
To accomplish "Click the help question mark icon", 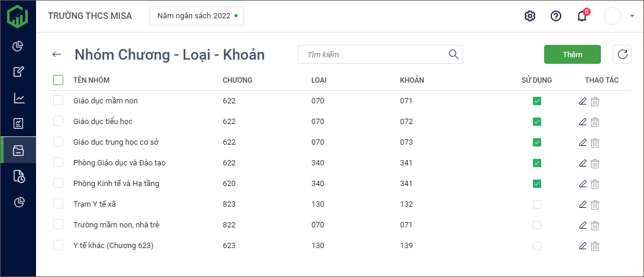I will coord(555,16).
